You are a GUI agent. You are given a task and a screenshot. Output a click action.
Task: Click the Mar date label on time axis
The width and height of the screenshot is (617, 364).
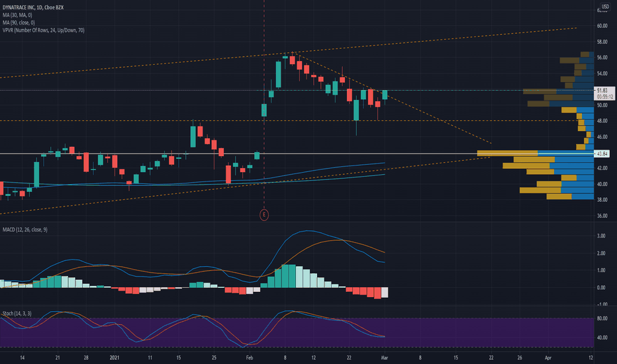[x=385, y=357]
